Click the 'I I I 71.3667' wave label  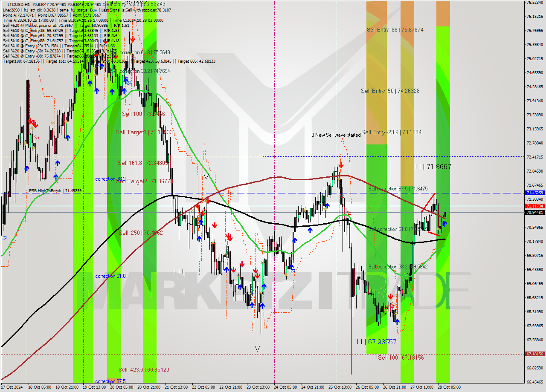[x=433, y=167]
